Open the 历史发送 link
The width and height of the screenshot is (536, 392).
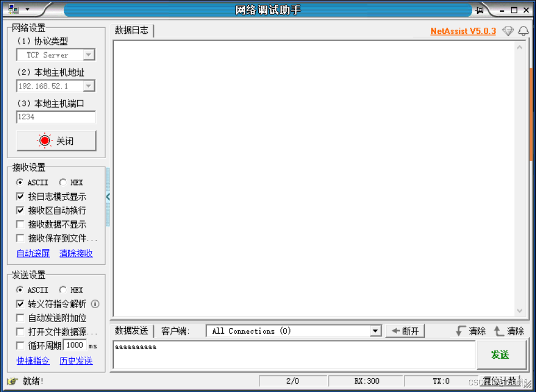tap(76, 361)
